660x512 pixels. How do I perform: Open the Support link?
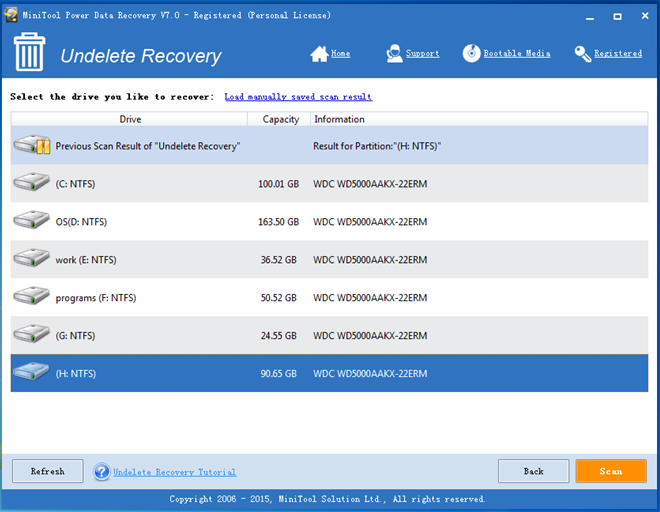point(423,53)
